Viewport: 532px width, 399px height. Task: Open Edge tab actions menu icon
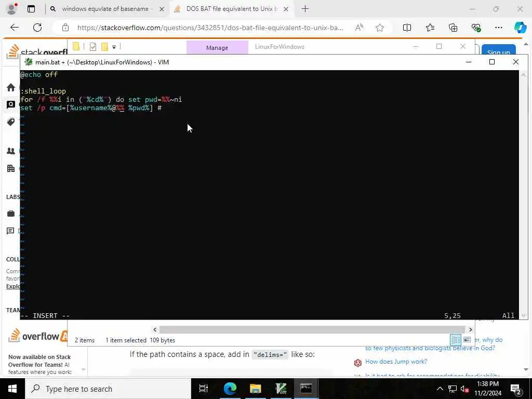click(x=31, y=9)
